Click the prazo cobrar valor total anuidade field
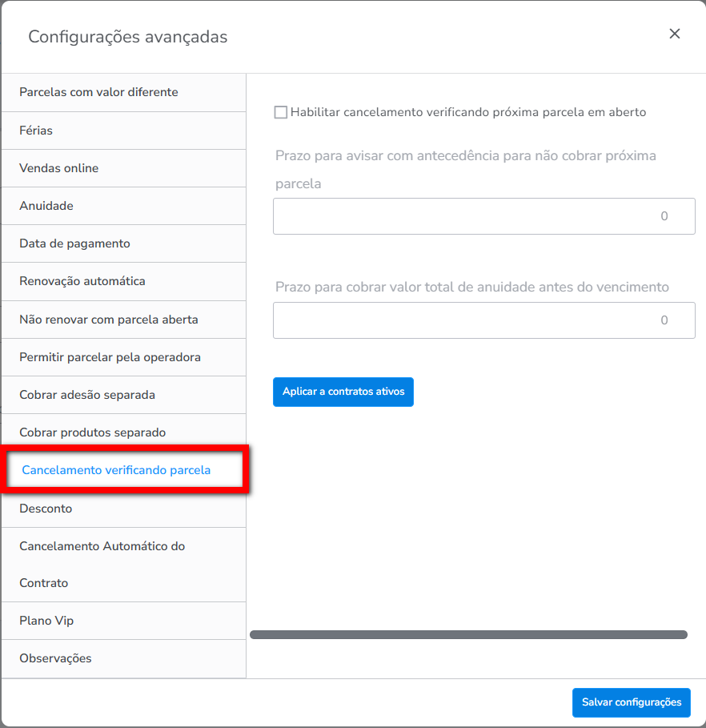 coord(483,320)
